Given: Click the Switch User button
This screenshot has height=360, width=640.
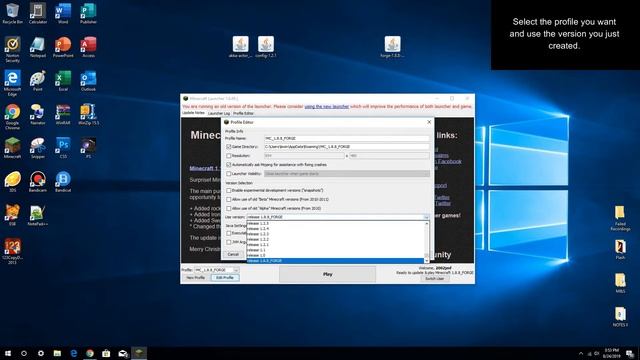Looking at the screenshot, I should coord(435,278).
